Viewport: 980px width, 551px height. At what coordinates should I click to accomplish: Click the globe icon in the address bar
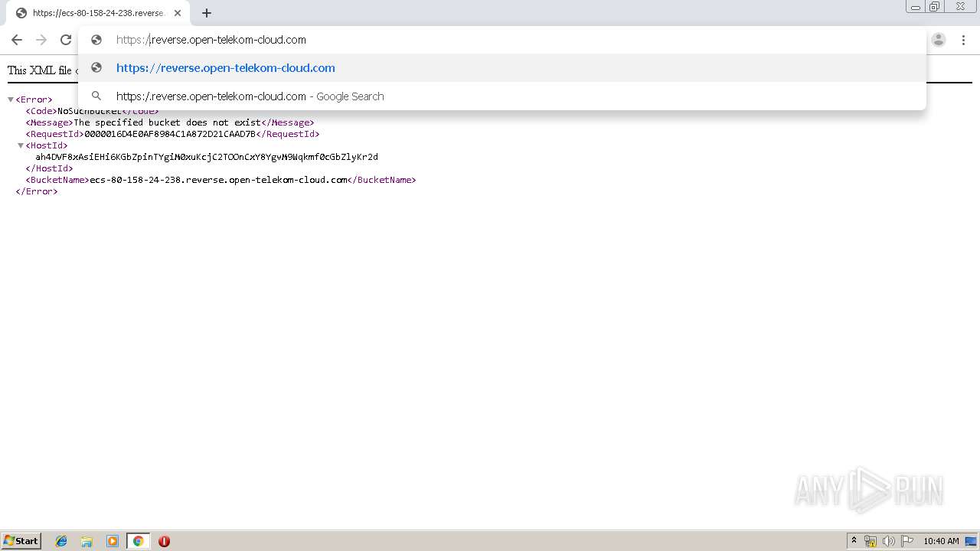[x=96, y=40]
